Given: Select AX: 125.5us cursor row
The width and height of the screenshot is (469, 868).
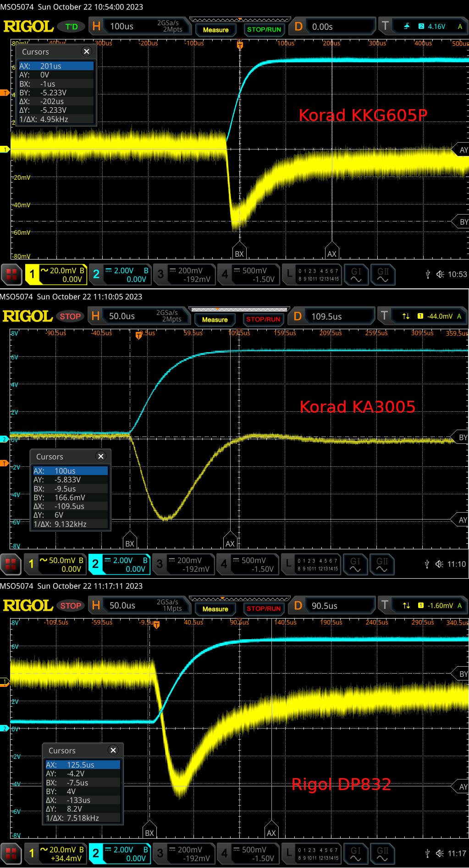Looking at the screenshot, I should coord(83,765).
